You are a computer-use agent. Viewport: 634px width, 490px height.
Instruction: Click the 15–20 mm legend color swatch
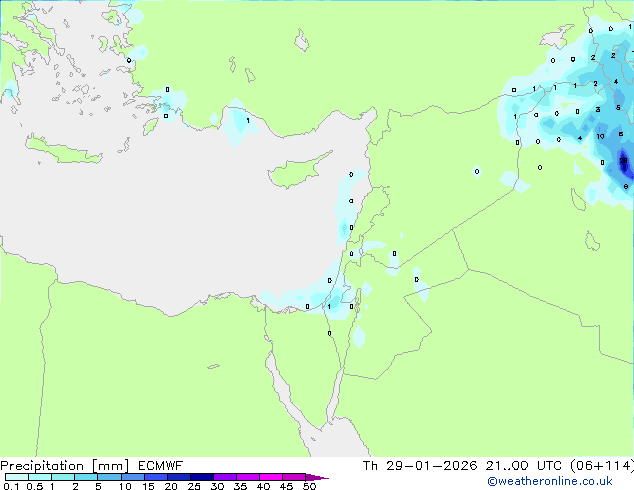(x=155, y=477)
